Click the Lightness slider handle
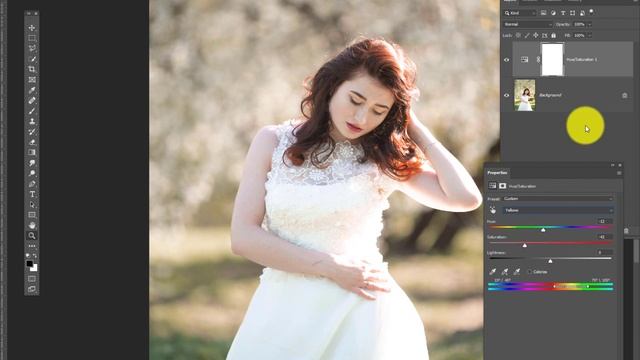This screenshot has width=640, height=360. coord(550,261)
